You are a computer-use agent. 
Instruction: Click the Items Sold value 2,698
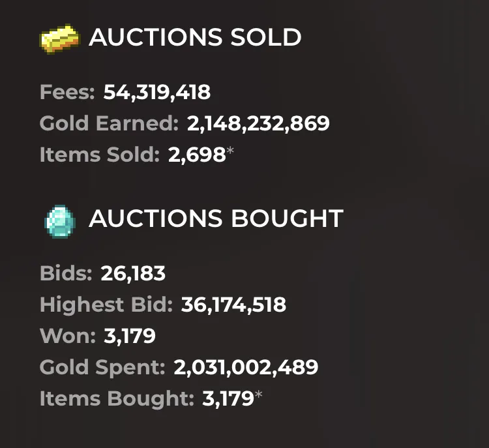[196, 155]
